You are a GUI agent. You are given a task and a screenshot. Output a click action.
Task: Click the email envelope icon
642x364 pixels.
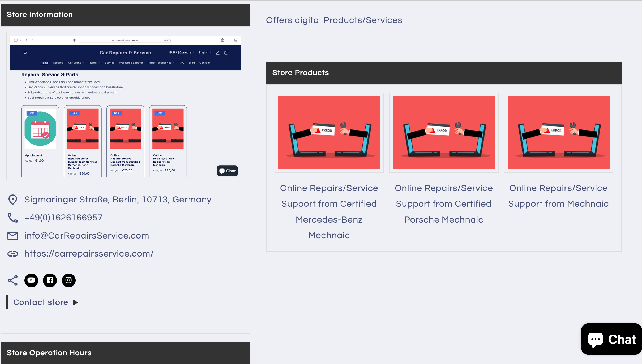coord(13,236)
